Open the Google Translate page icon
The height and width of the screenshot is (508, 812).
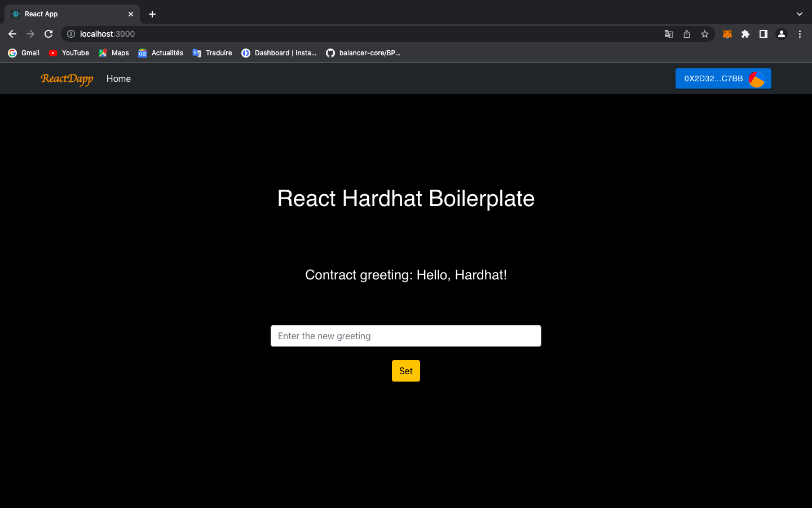[668, 34]
